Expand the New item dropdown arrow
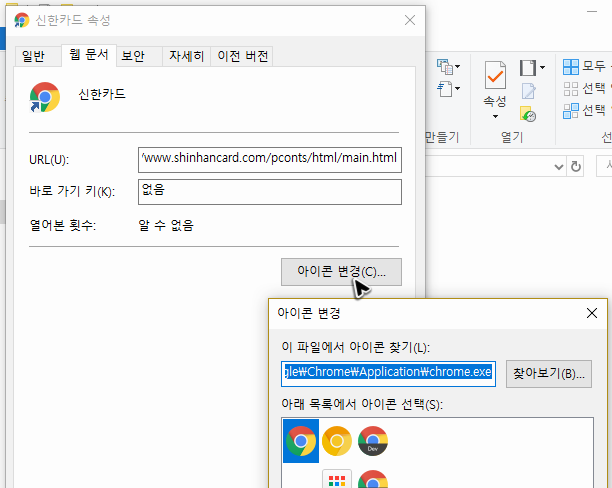Image resolution: width=612 pixels, height=488 pixels. click(457, 66)
